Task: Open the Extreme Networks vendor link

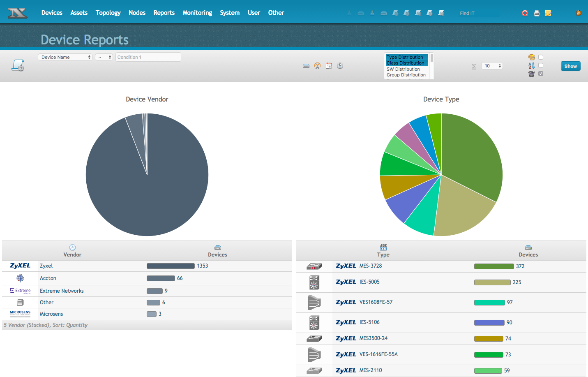Action: click(62, 291)
